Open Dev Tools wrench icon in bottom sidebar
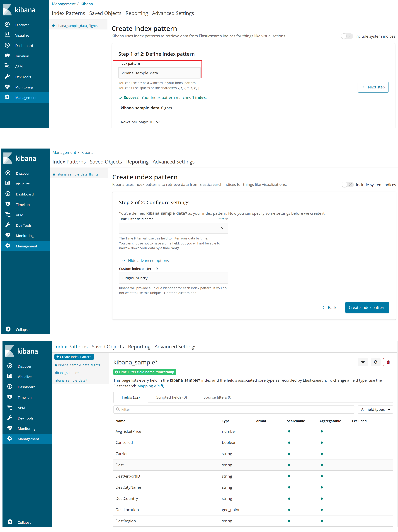 point(10,418)
